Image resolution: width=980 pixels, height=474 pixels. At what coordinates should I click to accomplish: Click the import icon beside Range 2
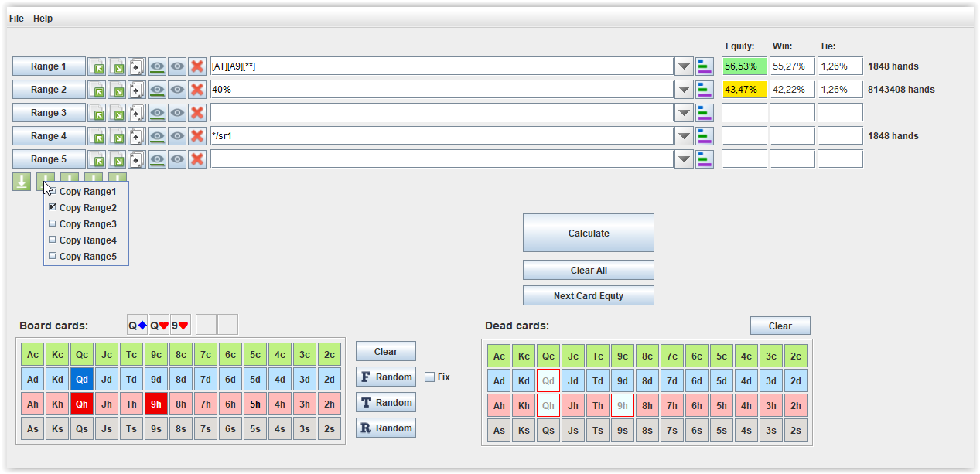click(97, 90)
